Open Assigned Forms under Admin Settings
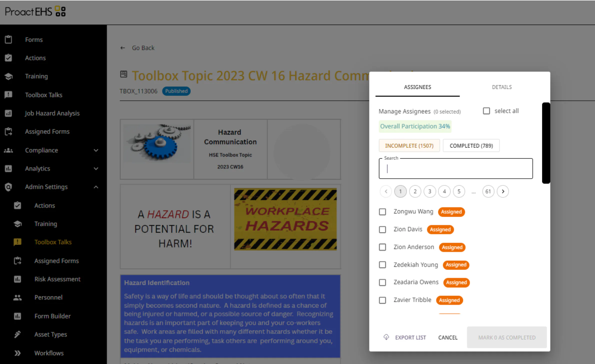 [56, 261]
